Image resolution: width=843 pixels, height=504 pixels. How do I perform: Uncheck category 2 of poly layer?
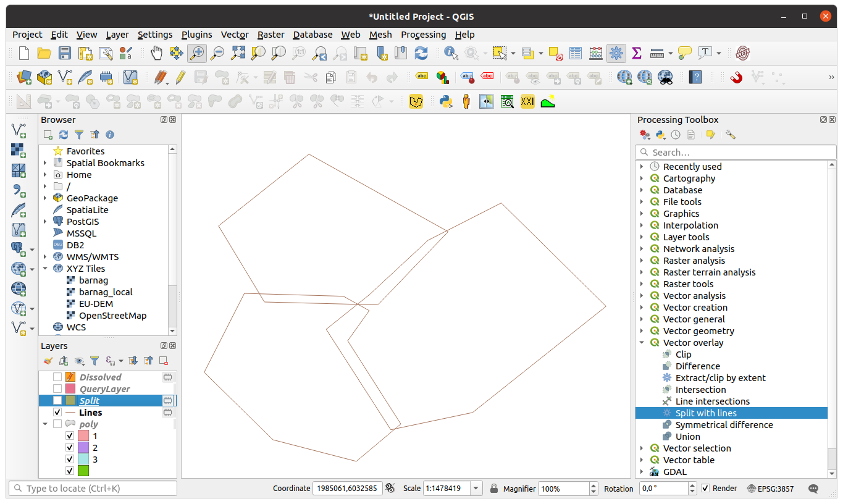tap(70, 448)
